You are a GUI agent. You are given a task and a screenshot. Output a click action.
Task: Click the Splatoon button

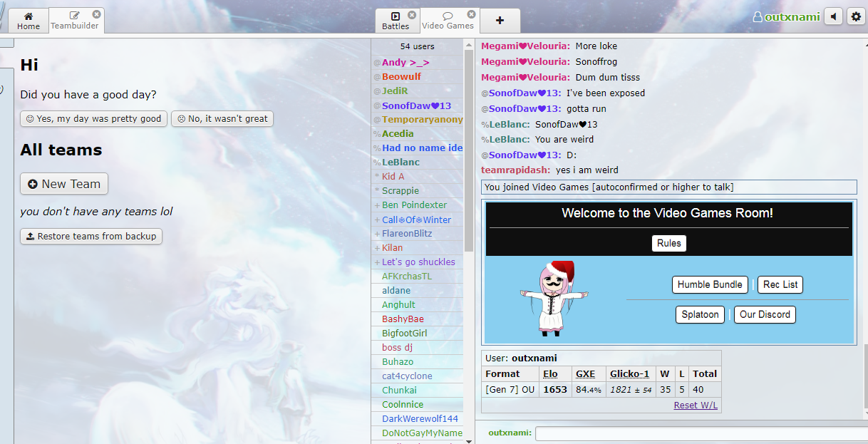click(700, 314)
